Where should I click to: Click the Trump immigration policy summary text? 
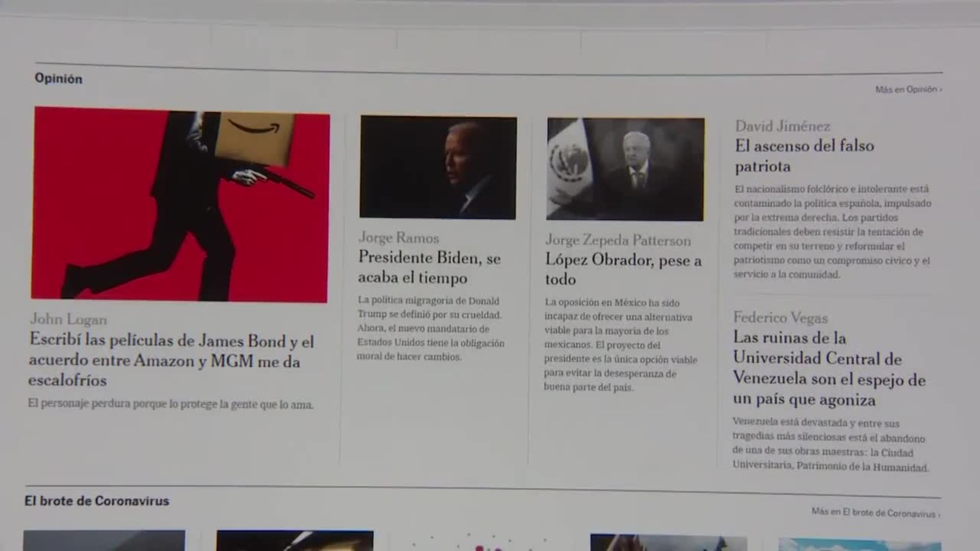coord(430,329)
